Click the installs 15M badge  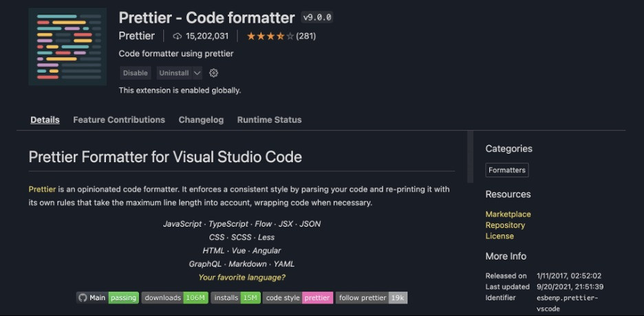pyautogui.click(x=236, y=297)
